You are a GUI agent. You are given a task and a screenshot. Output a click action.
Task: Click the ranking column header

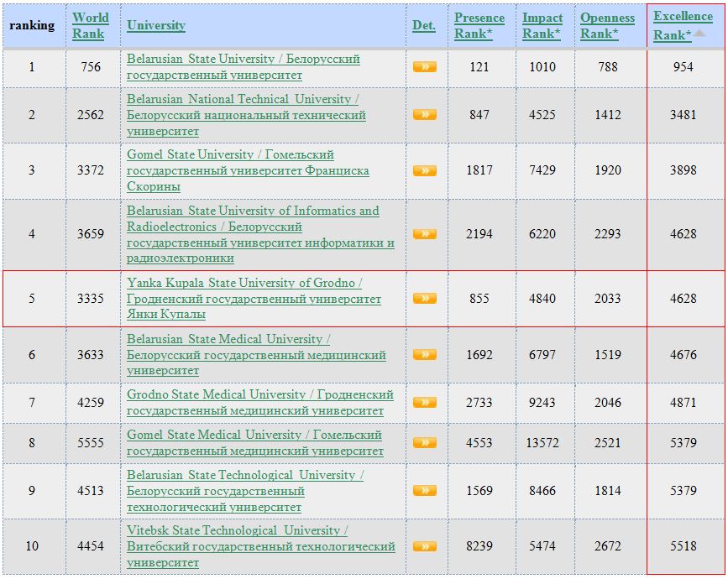click(32, 25)
